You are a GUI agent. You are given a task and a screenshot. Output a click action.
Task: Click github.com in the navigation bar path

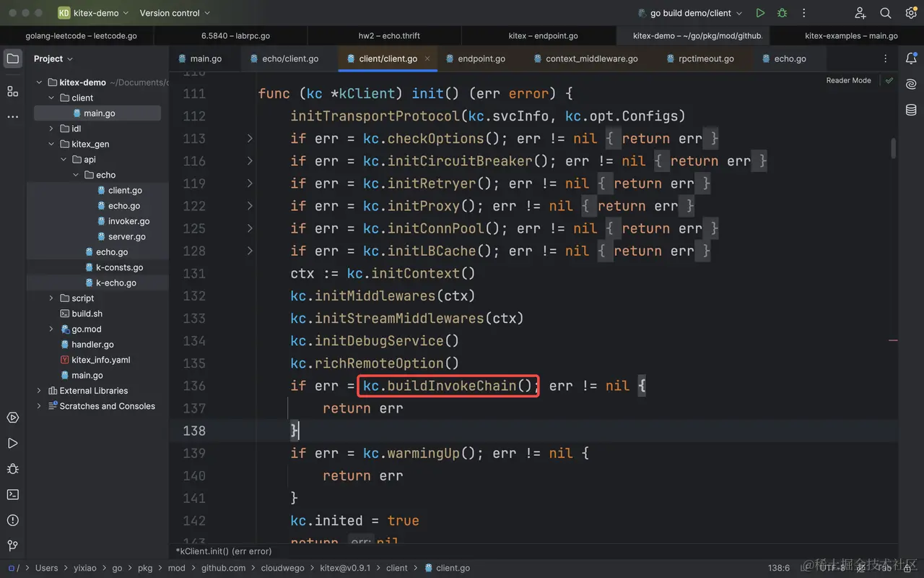click(223, 568)
